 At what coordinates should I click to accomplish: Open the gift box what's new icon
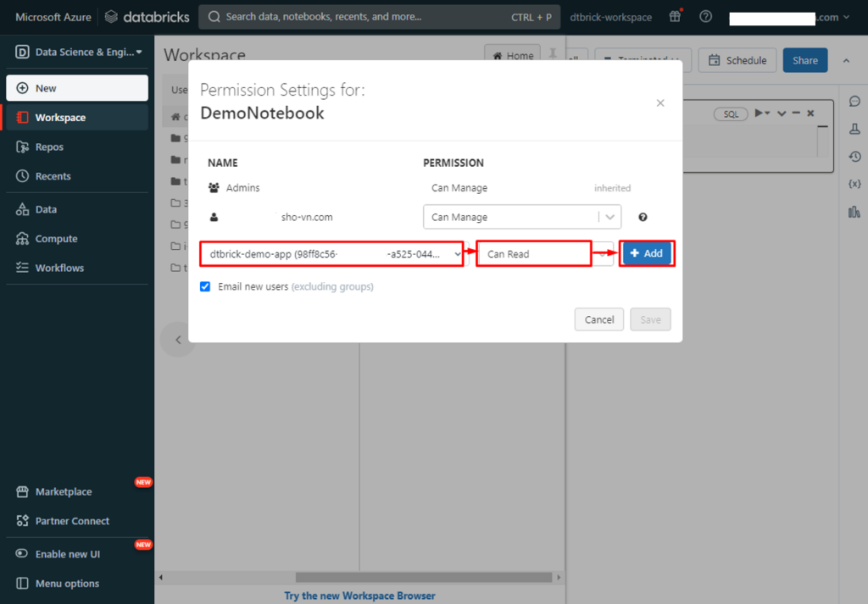[x=675, y=17]
